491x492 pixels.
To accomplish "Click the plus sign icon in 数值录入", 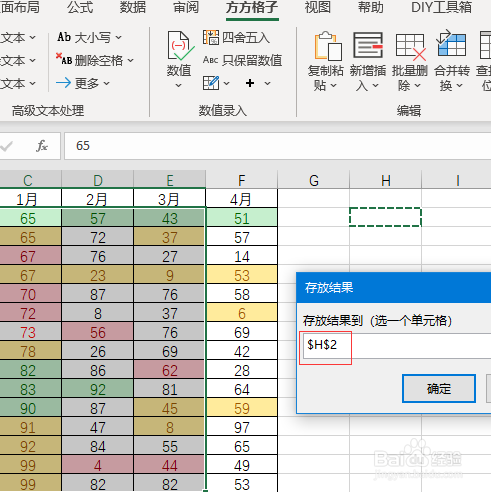I will (x=250, y=83).
